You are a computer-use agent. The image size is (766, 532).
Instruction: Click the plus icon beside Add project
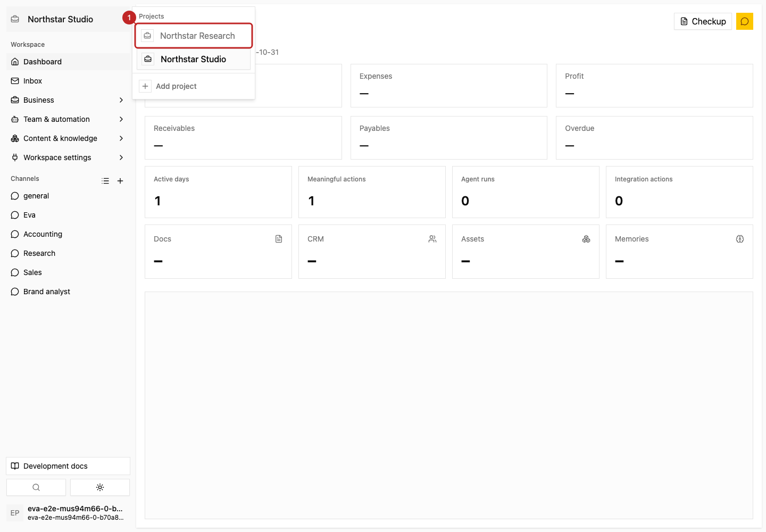(x=145, y=86)
